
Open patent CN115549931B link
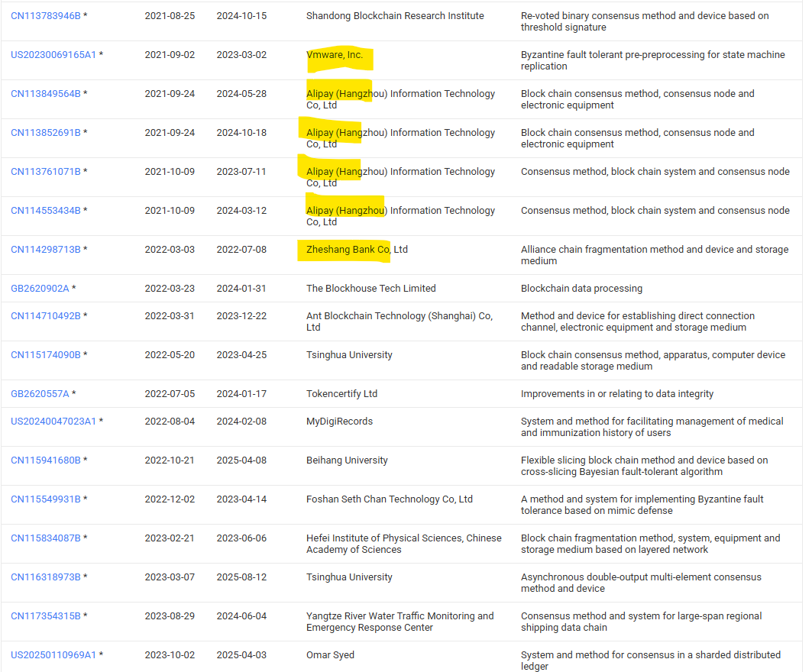[x=46, y=499]
